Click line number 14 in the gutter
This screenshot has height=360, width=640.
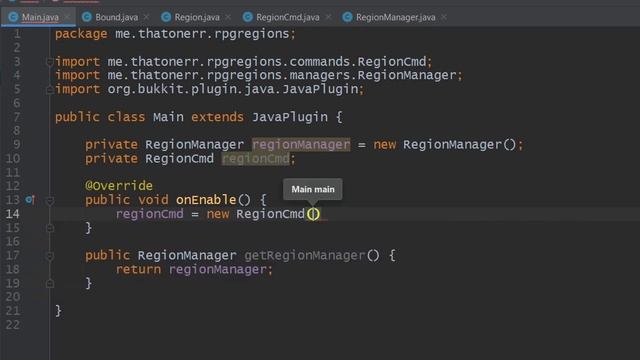click(x=13, y=214)
